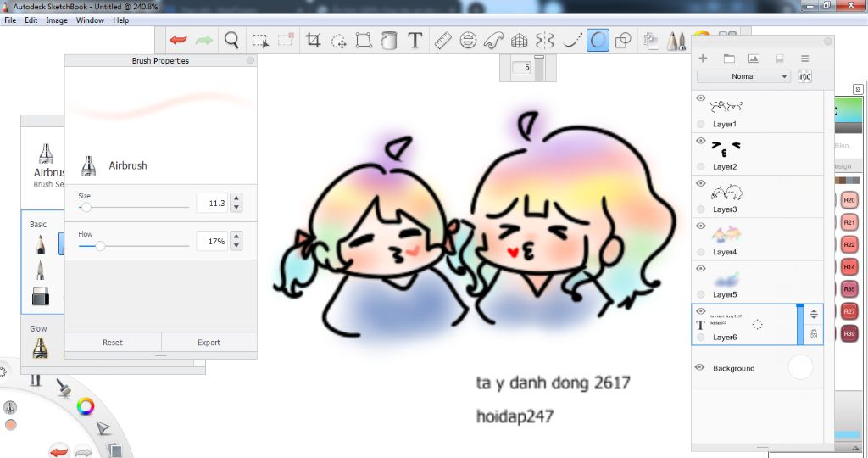Open the Distort transform tool
Viewport: 868px width, 458px height.
[x=364, y=41]
